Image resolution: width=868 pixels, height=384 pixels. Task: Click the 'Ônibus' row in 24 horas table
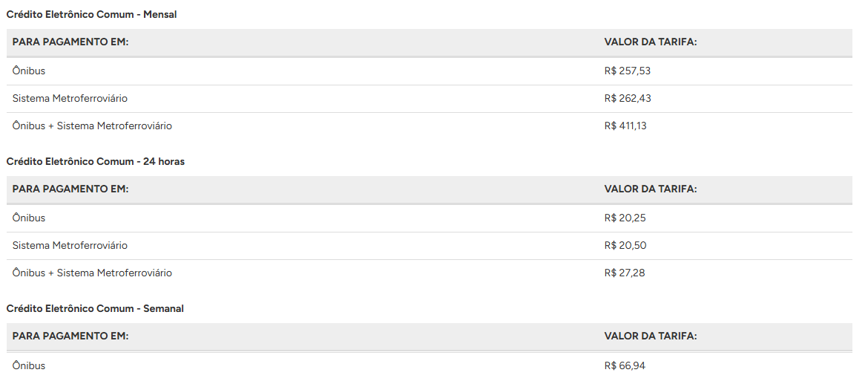[29, 218]
